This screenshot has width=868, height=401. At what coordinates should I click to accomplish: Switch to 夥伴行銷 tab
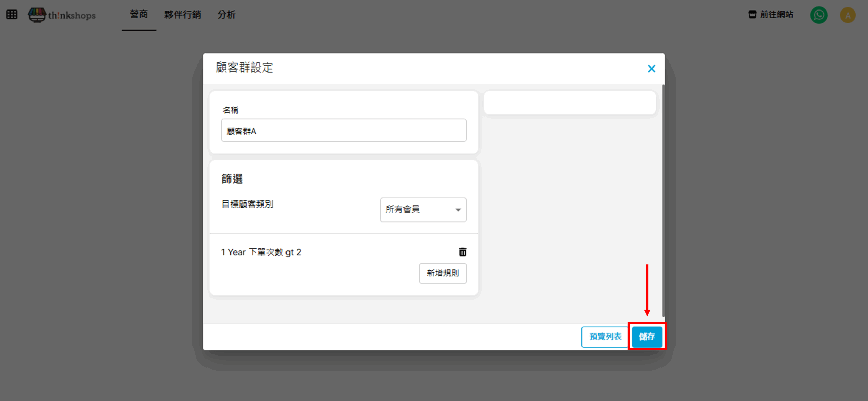coord(182,15)
